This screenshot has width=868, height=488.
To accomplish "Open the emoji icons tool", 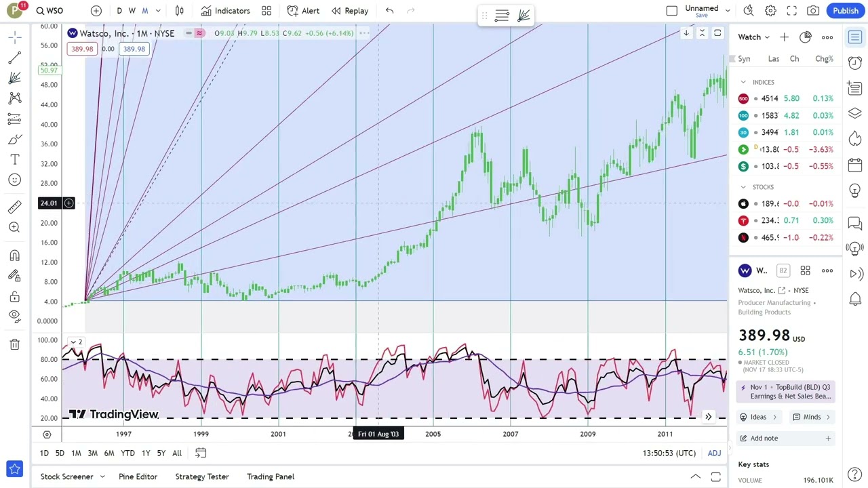I will 14,180.
